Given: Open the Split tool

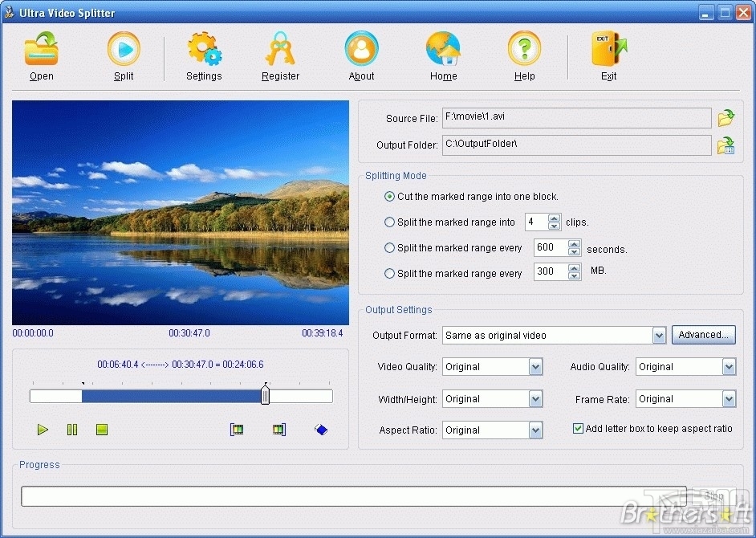Looking at the screenshot, I should [124, 54].
